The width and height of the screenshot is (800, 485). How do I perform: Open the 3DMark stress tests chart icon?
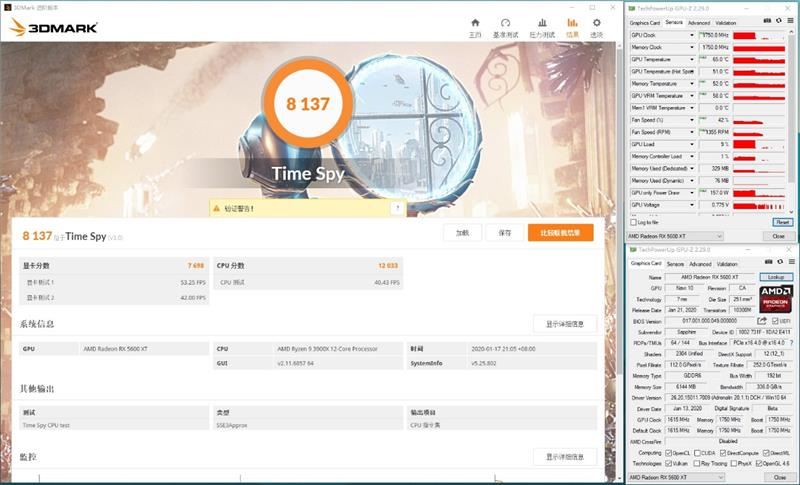coord(542,23)
